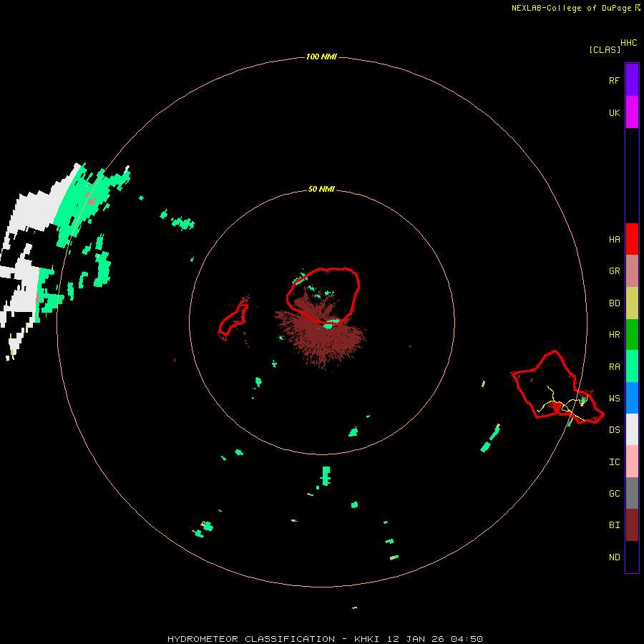Click the 'RF' legend label text

click(614, 80)
